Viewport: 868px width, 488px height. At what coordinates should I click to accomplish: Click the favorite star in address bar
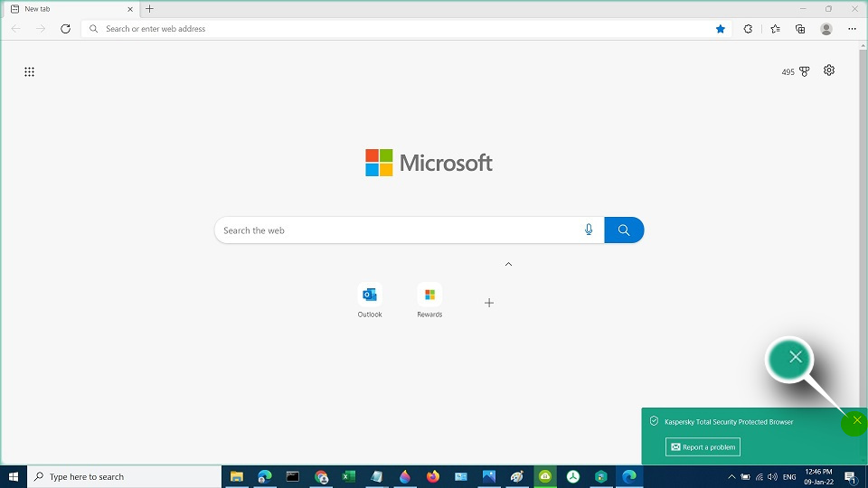pyautogui.click(x=721, y=29)
